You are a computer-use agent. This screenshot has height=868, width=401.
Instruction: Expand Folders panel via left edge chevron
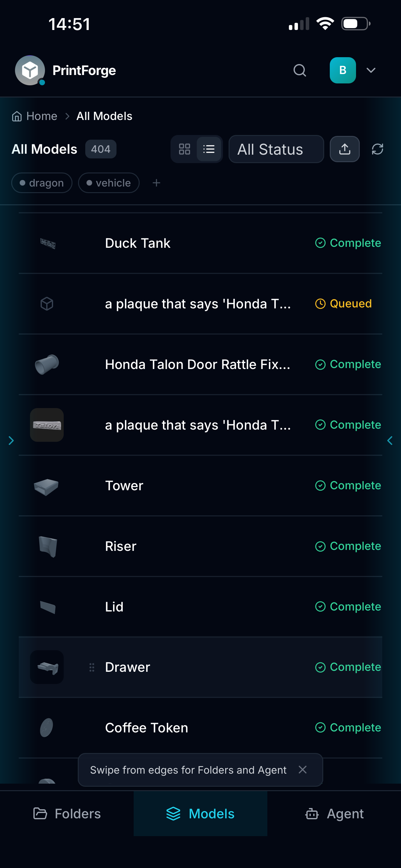[x=11, y=440]
